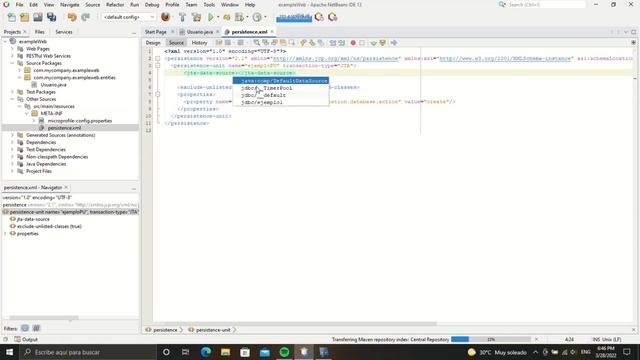Expand the RESTful Web Services node
The width and height of the screenshot is (640, 360).
pyautogui.click(x=12, y=56)
